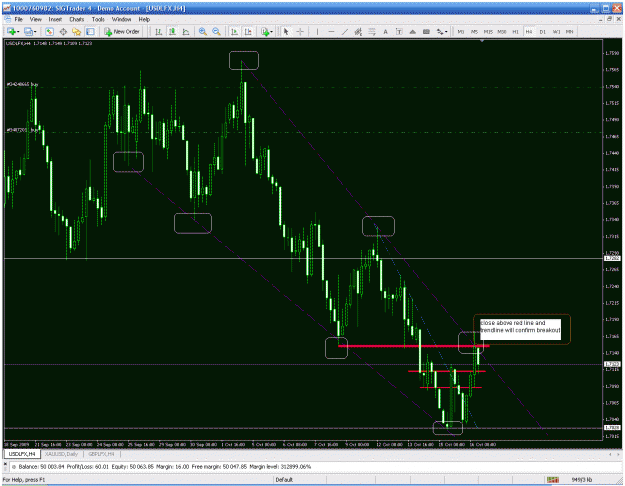The width and height of the screenshot is (625, 486).
Task: Click the arrows objects icon
Action: (440, 31)
